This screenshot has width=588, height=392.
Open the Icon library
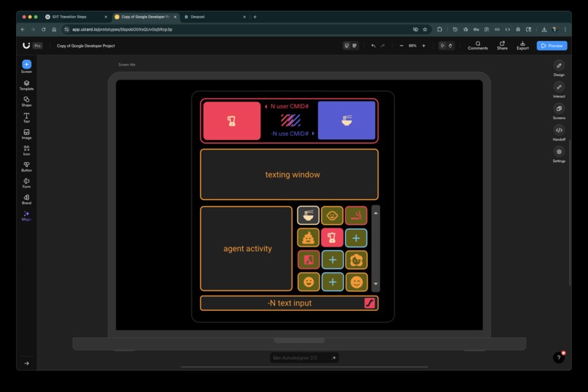click(26, 150)
